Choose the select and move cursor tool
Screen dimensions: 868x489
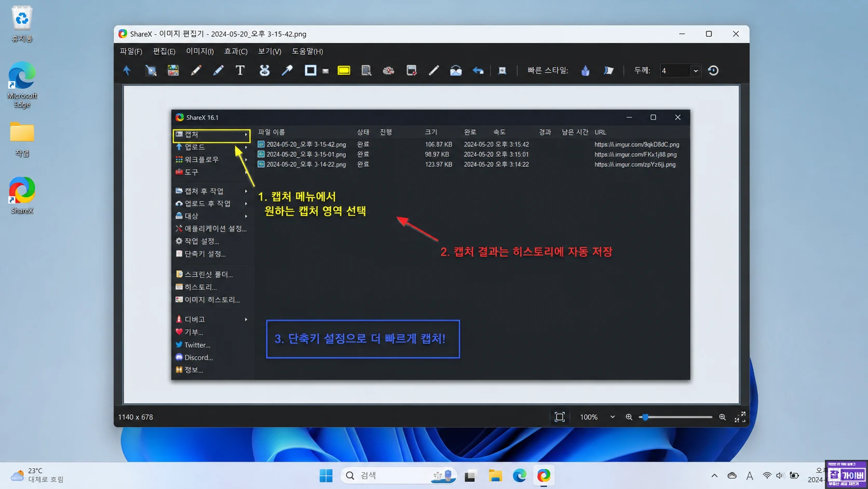point(151,70)
